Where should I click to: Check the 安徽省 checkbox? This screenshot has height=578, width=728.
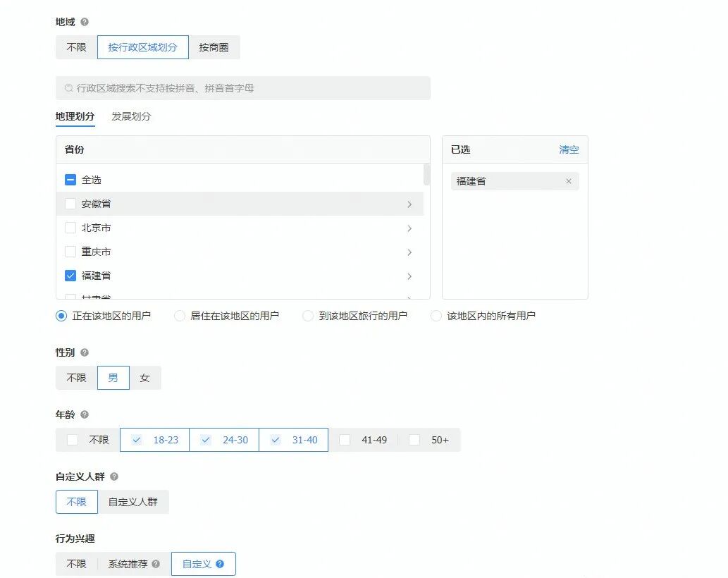pos(70,204)
